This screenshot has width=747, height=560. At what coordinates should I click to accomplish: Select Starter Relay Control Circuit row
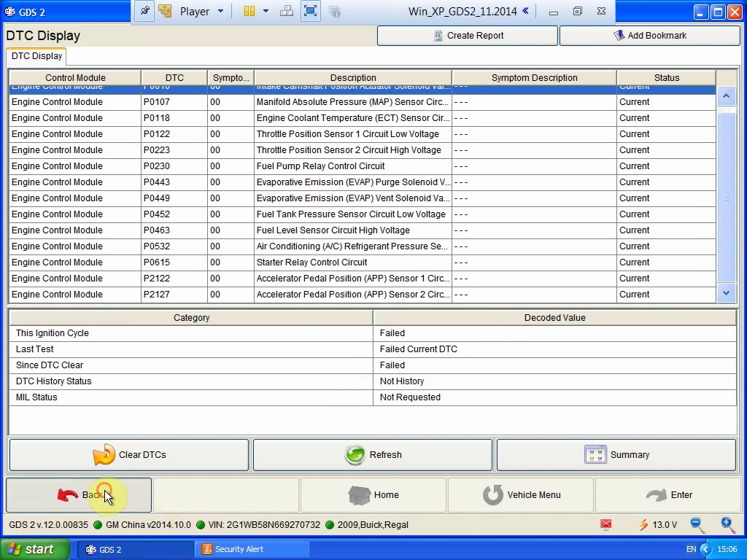coord(362,262)
